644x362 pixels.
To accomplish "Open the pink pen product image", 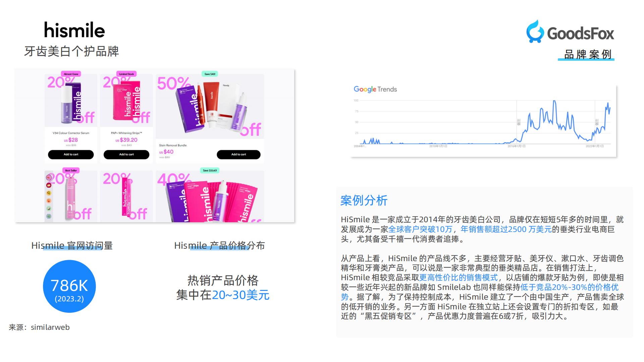I will click(126, 196).
